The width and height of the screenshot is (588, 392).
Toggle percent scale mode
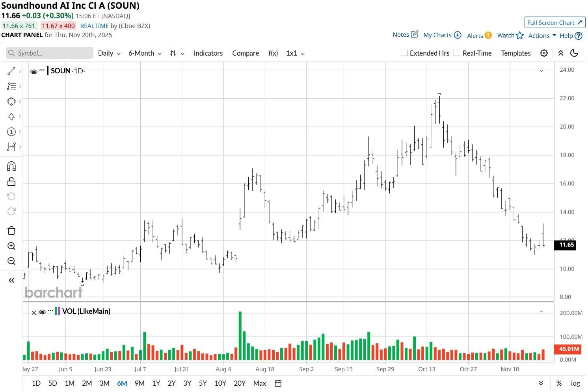(559, 383)
